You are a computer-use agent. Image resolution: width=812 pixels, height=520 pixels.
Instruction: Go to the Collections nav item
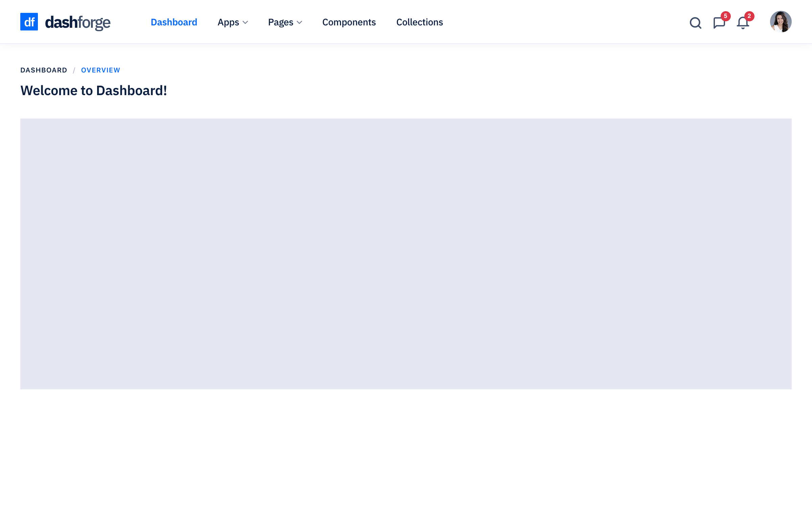pyautogui.click(x=420, y=22)
